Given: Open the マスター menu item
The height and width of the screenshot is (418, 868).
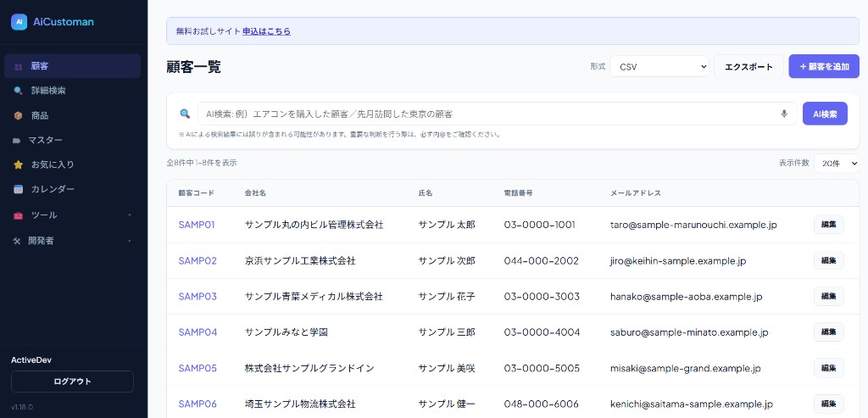Looking at the screenshot, I should click(73, 141).
